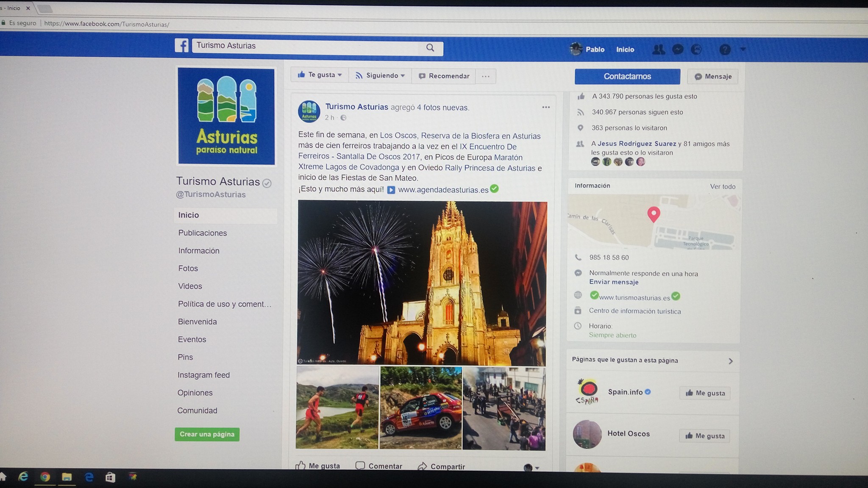Viewport: 868px width, 488px height.
Task: Open post options three-dots icon
Action: (x=546, y=107)
